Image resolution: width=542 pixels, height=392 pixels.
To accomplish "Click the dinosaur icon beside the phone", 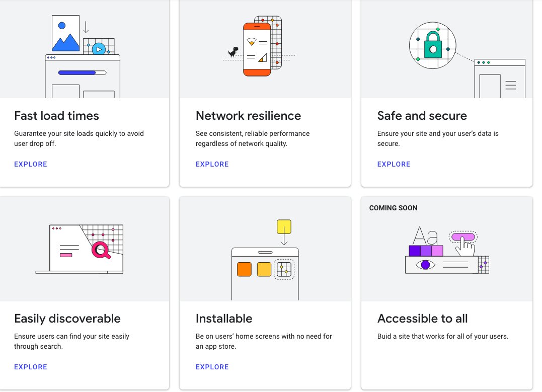I will [x=234, y=52].
